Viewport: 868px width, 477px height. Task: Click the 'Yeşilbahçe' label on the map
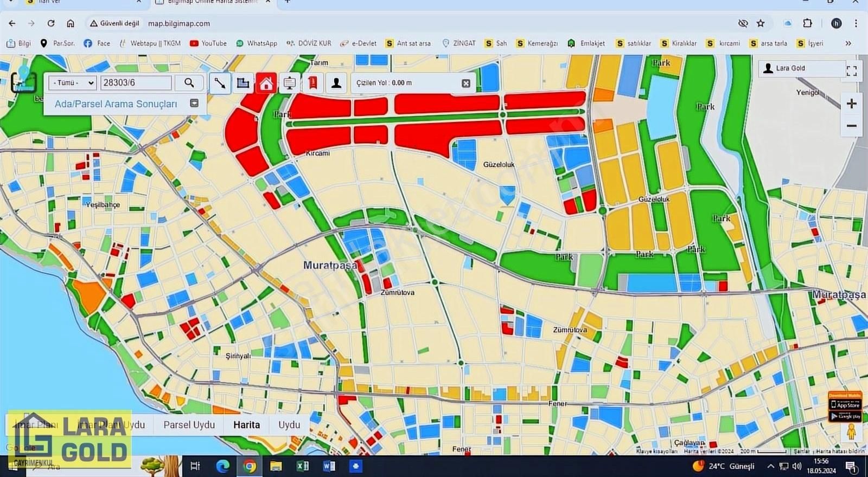[103, 204]
